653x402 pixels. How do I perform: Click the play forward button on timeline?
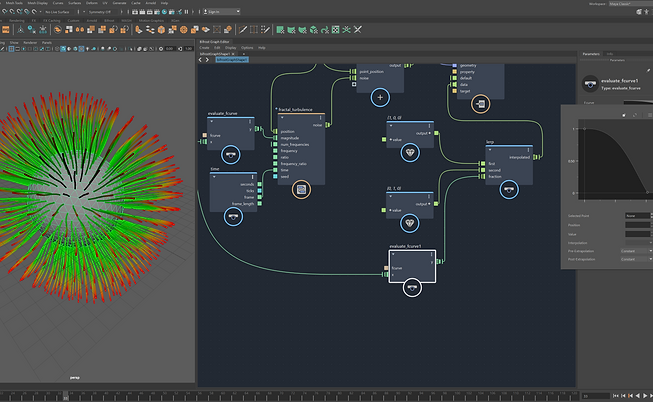coord(645,395)
